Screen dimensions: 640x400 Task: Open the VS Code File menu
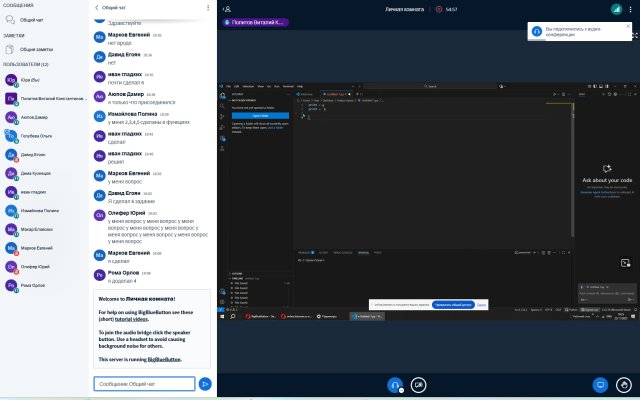(228, 87)
